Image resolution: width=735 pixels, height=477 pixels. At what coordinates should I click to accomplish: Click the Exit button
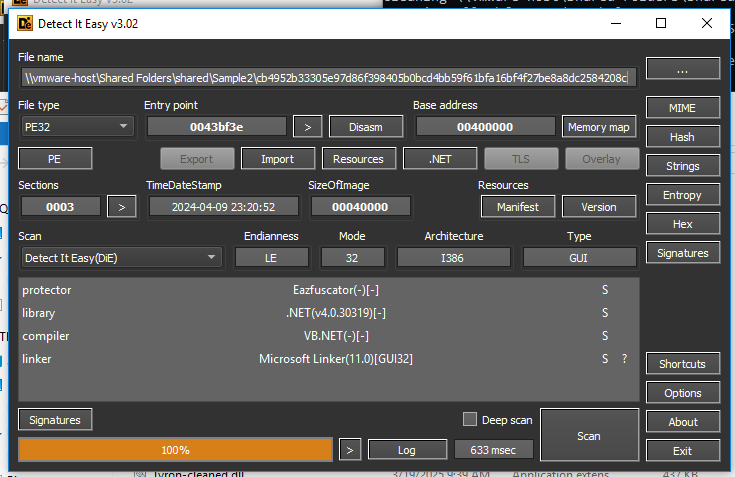click(x=682, y=451)
